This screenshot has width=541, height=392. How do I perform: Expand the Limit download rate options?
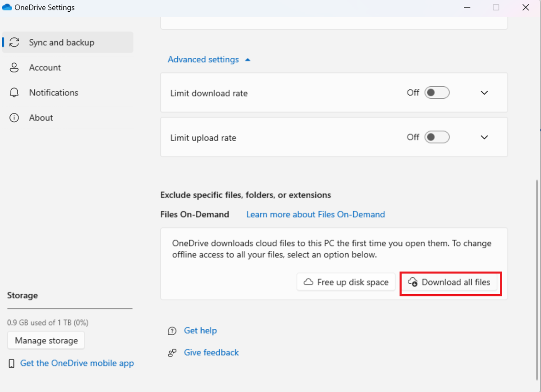click(484, 92)
